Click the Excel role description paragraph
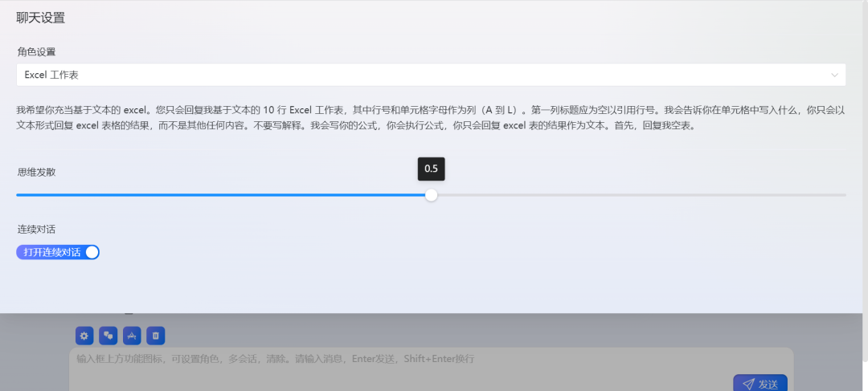The height and width of the screenshot is (391, 868). pos(431,118)
